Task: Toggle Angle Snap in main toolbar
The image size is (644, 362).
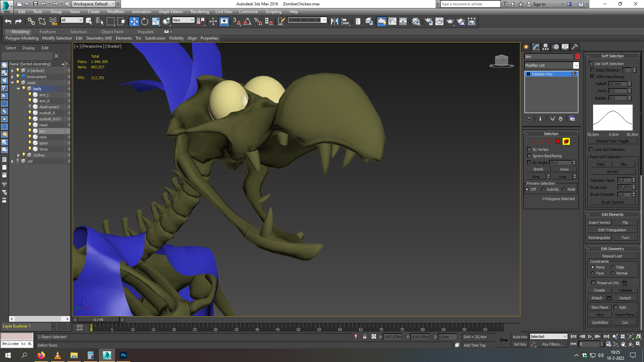Action: [x=247, y=22]
